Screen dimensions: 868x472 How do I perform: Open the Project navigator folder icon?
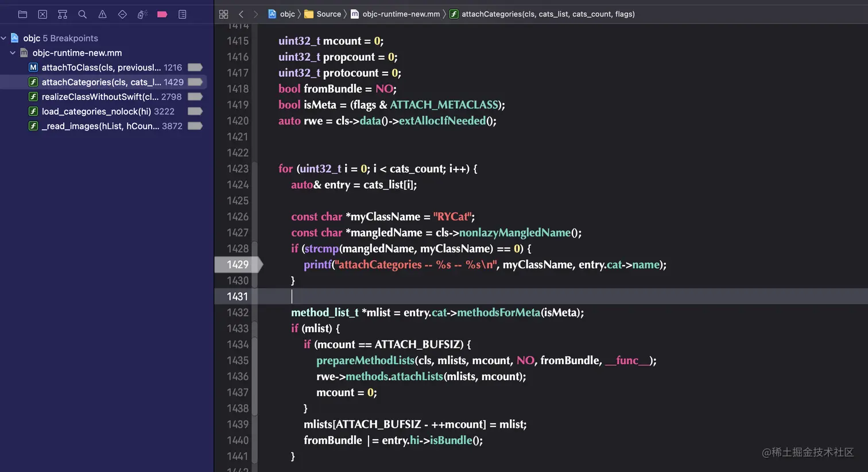(23, 14)
